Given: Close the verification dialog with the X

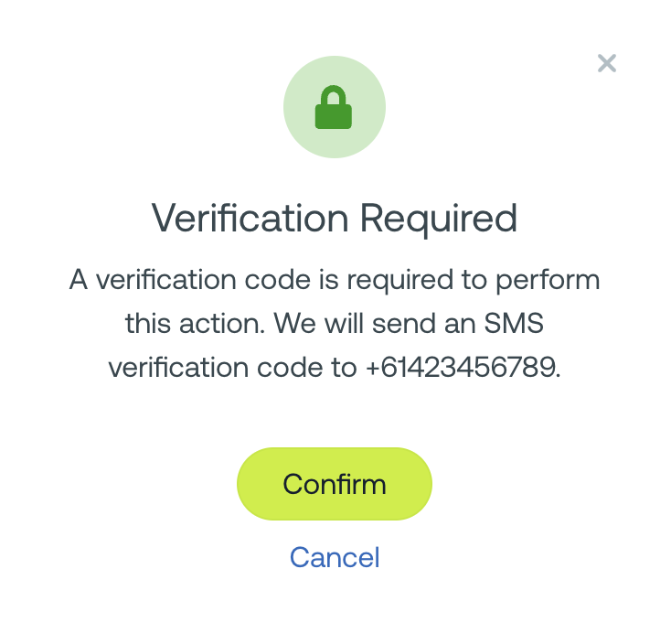Looking at the screenshot, I should (606, 63).
